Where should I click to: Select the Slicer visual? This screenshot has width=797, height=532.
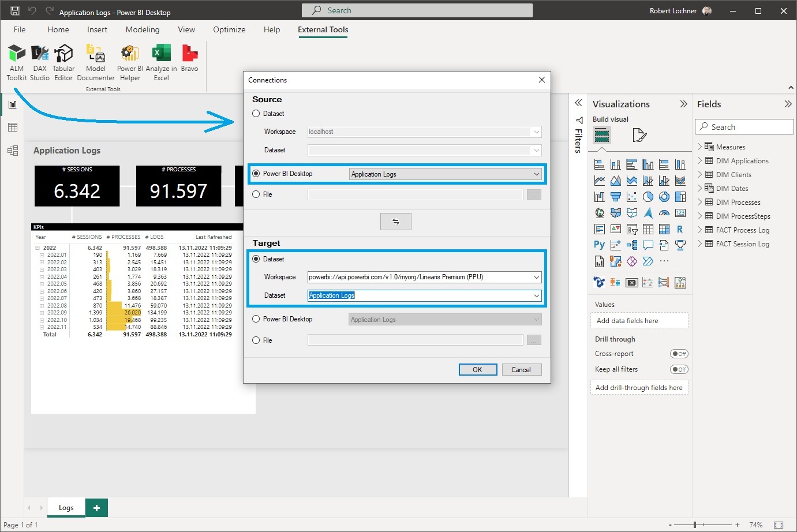click(x=632, y=229)
